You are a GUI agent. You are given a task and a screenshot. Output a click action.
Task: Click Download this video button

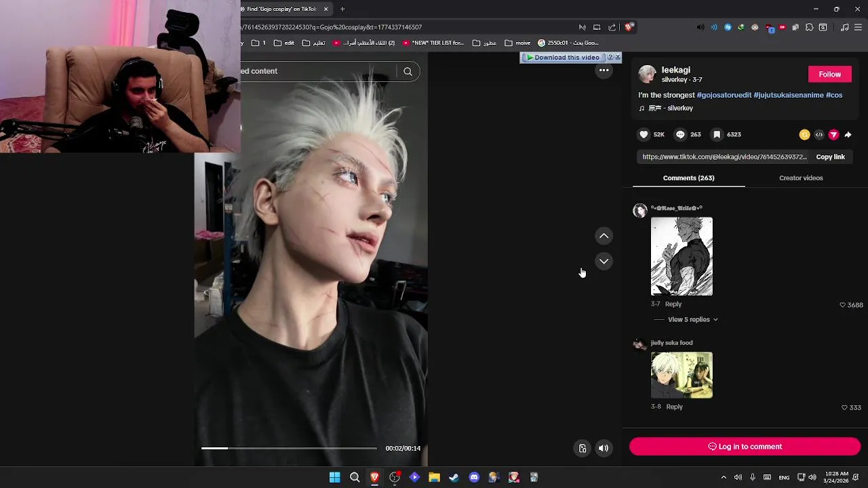(563, 58)
